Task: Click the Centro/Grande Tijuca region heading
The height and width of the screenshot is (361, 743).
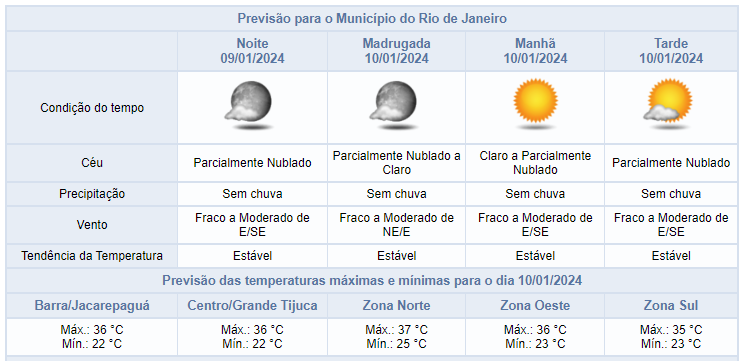Action: click(x=252, y=306)
